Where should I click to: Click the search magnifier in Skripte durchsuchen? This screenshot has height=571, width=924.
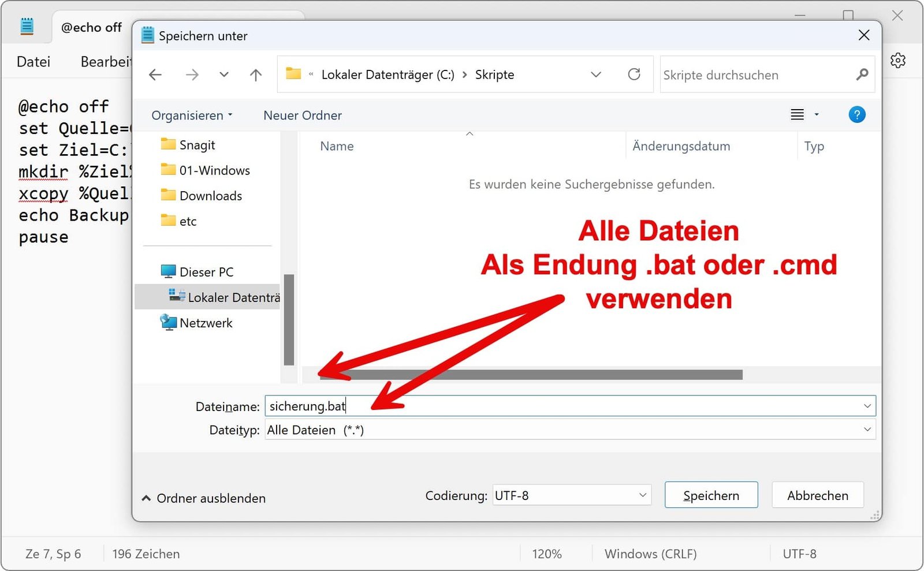point(862,74)
